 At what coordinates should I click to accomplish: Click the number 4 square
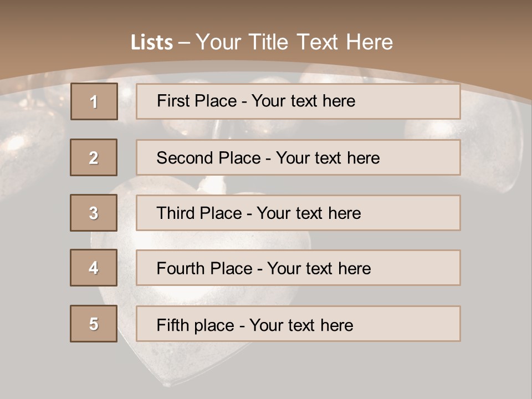click(94, 268)
